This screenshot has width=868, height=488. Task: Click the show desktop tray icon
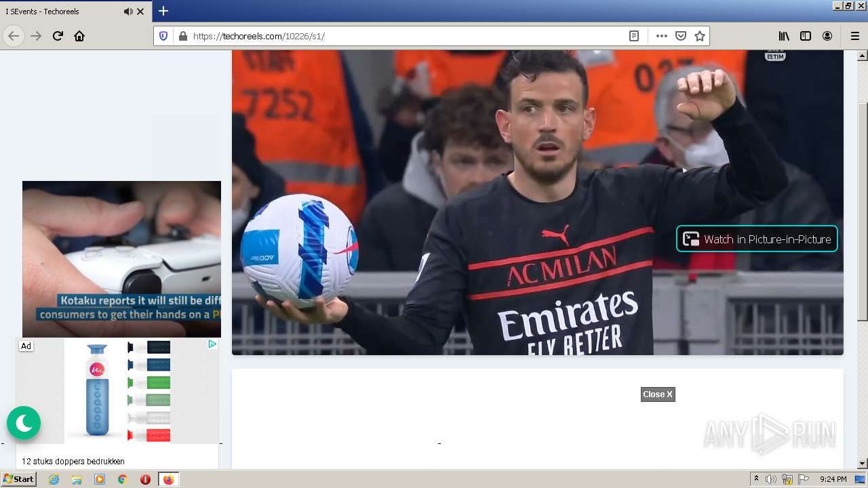[x=861, y=479]
